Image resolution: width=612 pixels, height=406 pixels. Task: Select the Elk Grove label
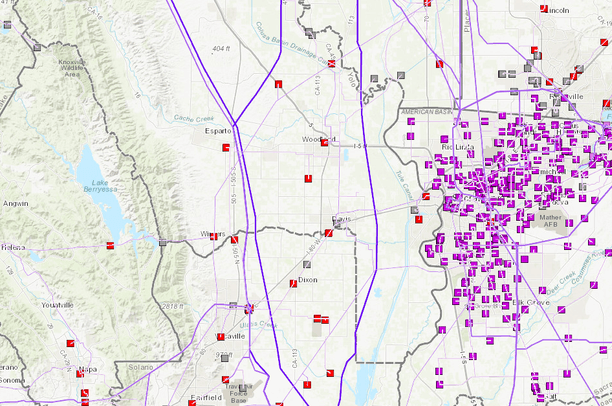pos(531,302)
